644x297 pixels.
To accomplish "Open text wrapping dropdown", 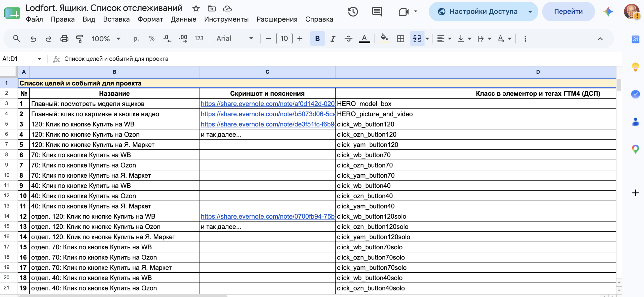I will coord(484,39).
